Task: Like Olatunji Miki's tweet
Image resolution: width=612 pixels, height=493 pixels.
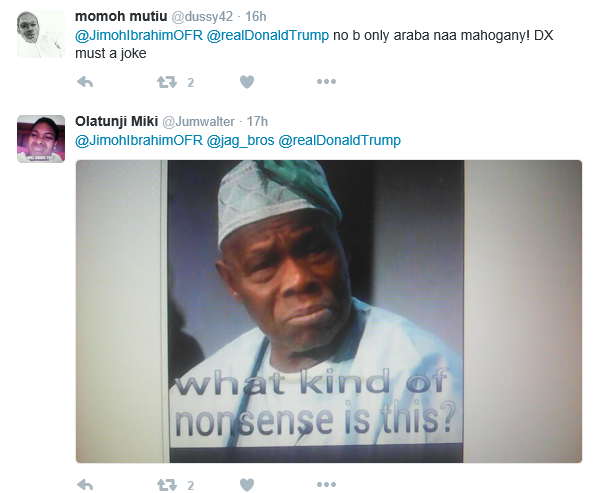Action: (x=247, y=485)
